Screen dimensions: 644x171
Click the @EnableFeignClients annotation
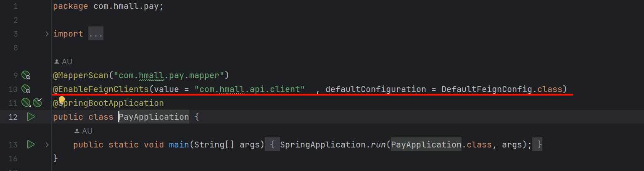click(x=101, y=89)
